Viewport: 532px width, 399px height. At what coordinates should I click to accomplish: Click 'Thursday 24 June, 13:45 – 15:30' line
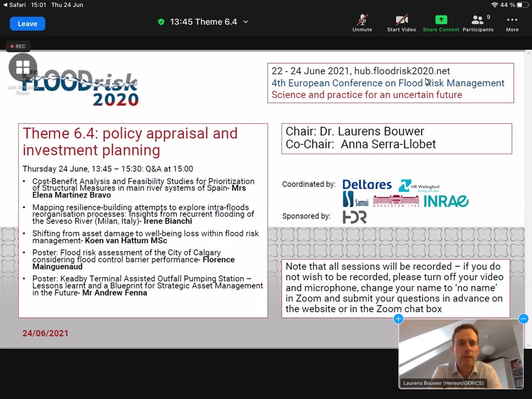(x=108, y=169)
